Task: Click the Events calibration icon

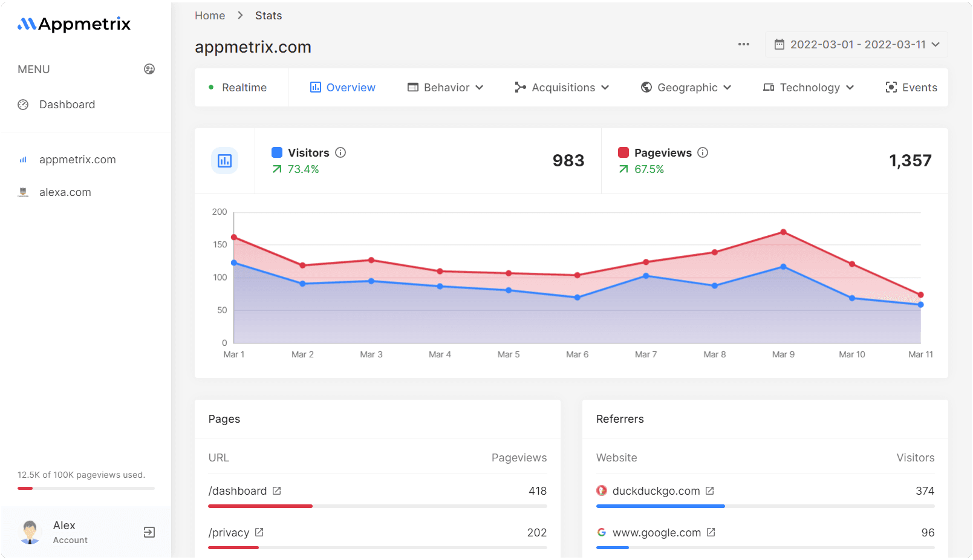Action: pos(891,87)
